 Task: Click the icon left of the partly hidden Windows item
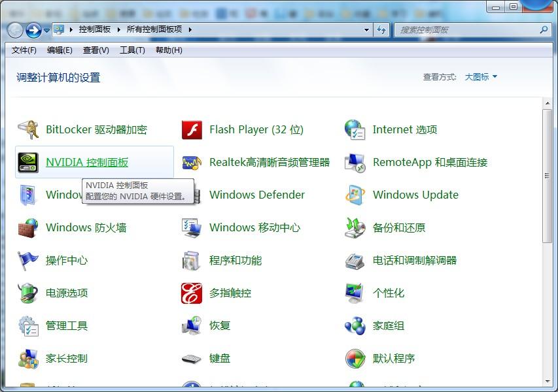click(x=28, y=195)
